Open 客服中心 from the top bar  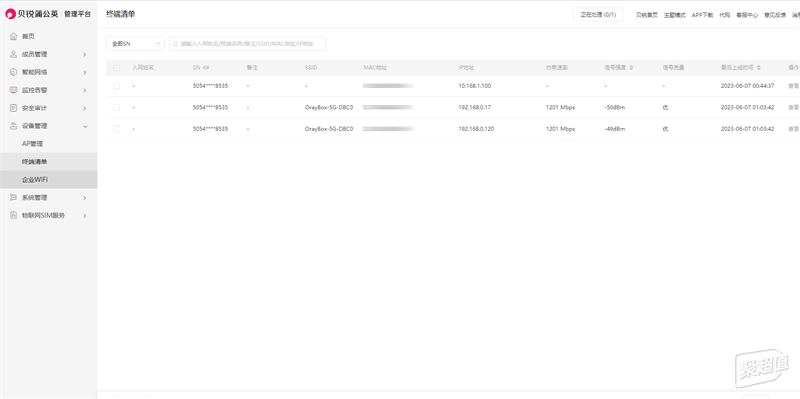coord(746,15)
